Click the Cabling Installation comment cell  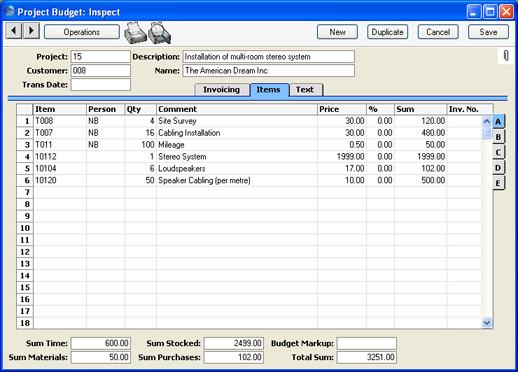pos(237,133)
